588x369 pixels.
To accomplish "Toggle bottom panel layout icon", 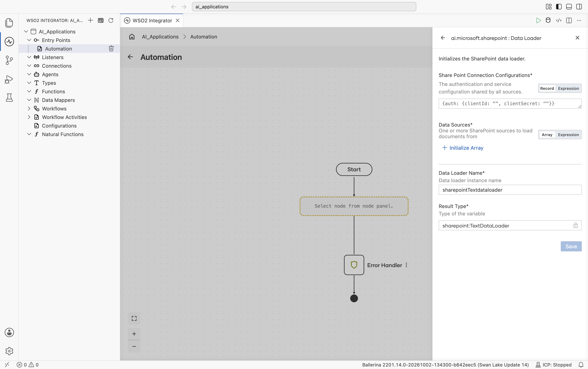I will click(x=569, y=7).
